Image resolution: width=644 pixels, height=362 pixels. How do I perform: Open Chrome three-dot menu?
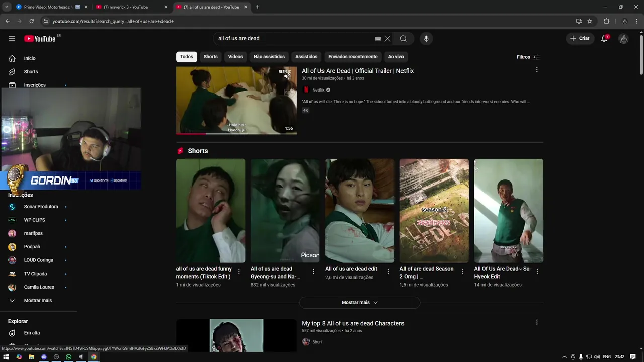point(637,21)
